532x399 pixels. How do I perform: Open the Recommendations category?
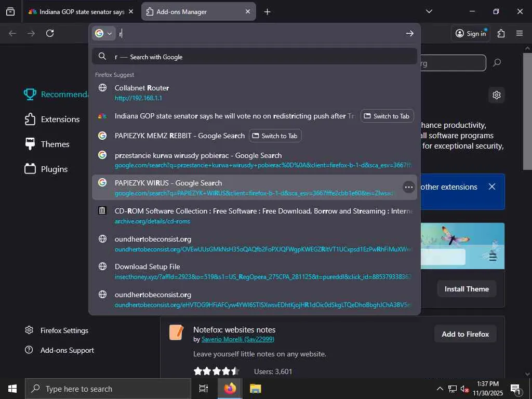point(56,95)
